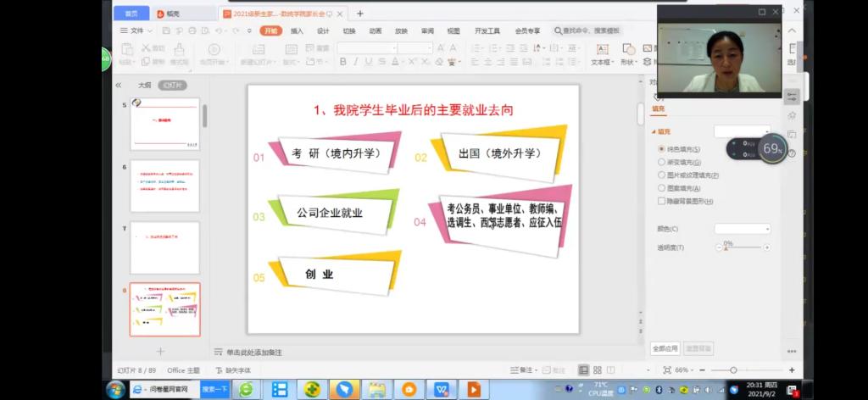The image size is (868, 400).
Task: Switch to the 动画 ribbon tab
Action: [375, 31]
